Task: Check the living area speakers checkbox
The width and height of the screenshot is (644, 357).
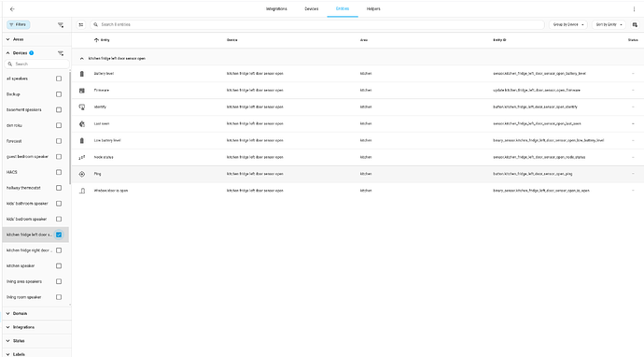Action: [x=59, y=281]
